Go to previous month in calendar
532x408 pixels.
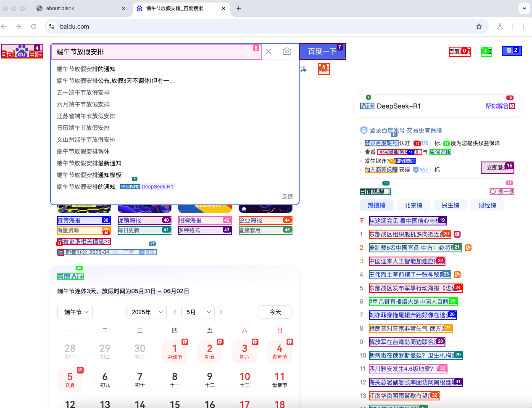coord(175,312)
